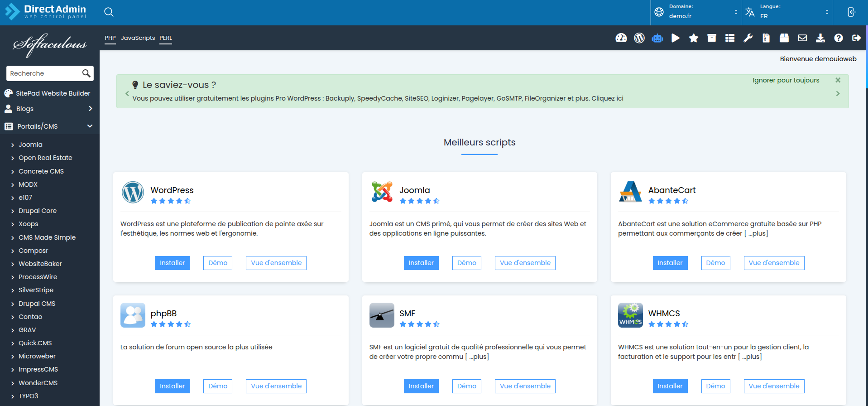Click the star ratings icon
Screen dimensions: 868x406
[694, 38]
